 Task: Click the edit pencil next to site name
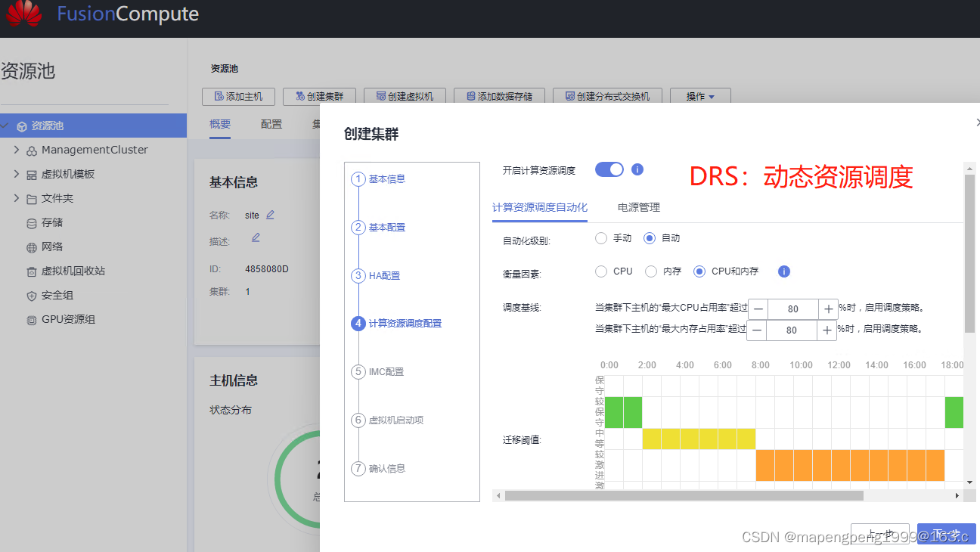coord(270,215)
